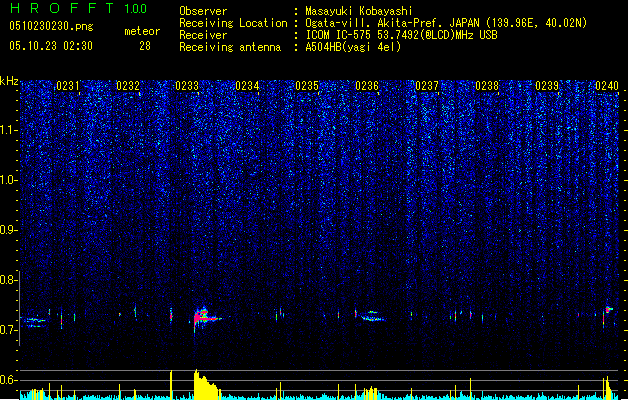
Task: Click the kHz axis unit label
Action: [x=9, y=81]
